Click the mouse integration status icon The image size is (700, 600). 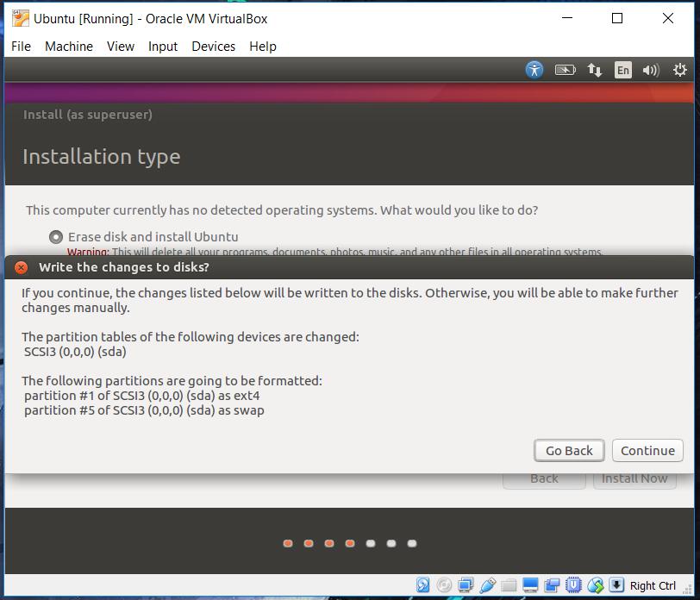(595, 584)
